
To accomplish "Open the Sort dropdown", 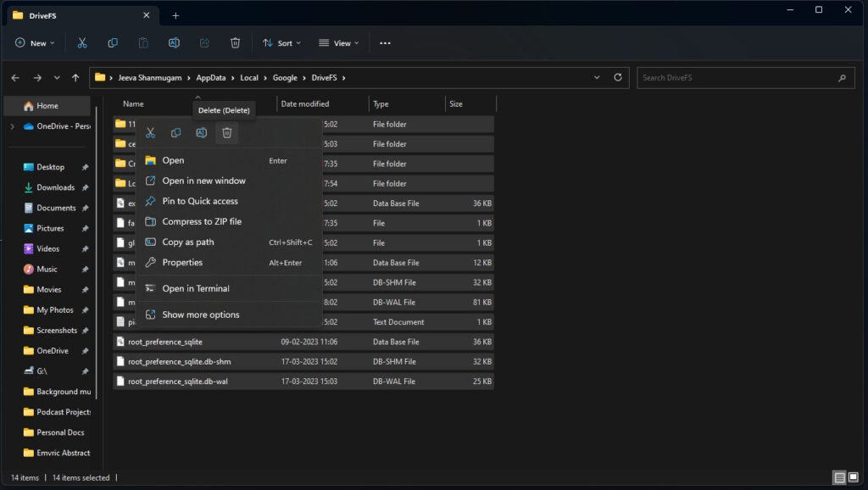I will pos(281,42).
